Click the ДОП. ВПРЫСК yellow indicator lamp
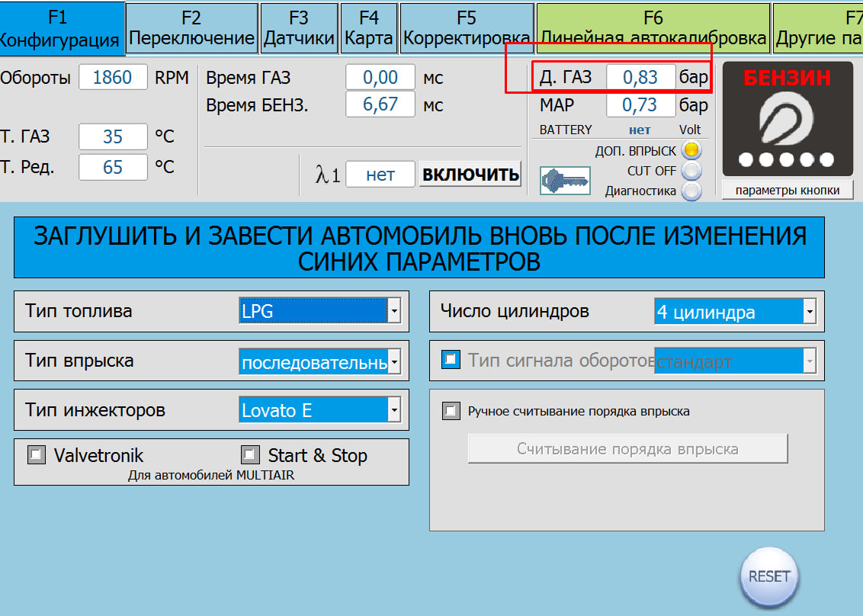The image size is (863, 616). 691,149
